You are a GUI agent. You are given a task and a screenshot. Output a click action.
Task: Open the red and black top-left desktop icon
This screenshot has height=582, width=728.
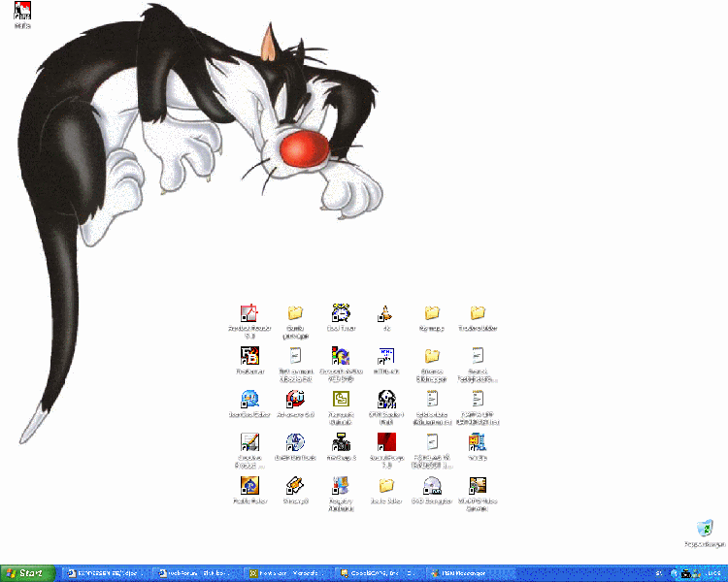coord(22,11)
